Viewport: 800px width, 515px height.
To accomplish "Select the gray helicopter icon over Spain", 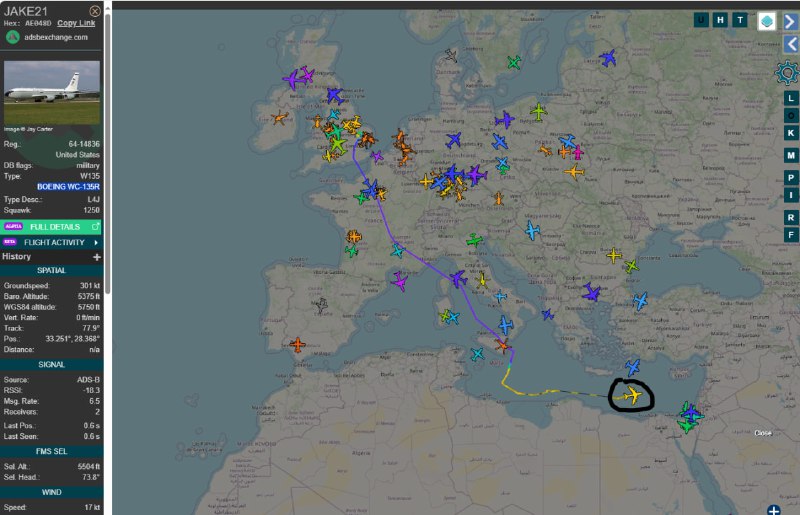I will [321, 306].
